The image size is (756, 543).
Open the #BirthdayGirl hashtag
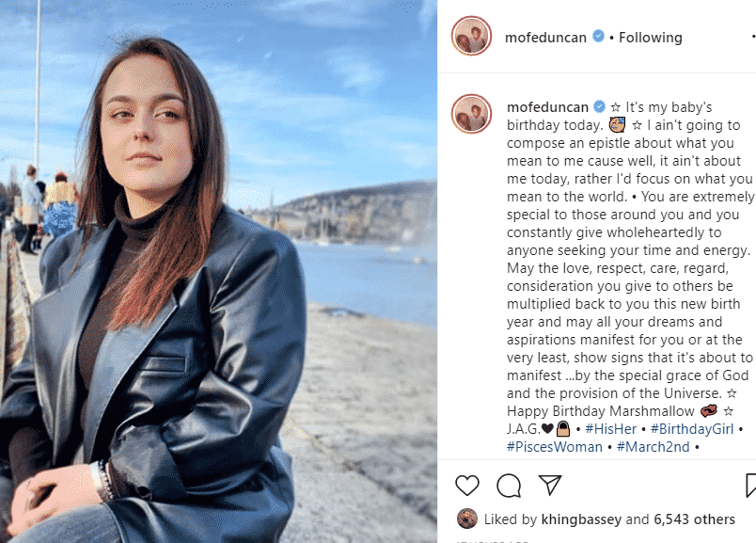tap(692, 428)
